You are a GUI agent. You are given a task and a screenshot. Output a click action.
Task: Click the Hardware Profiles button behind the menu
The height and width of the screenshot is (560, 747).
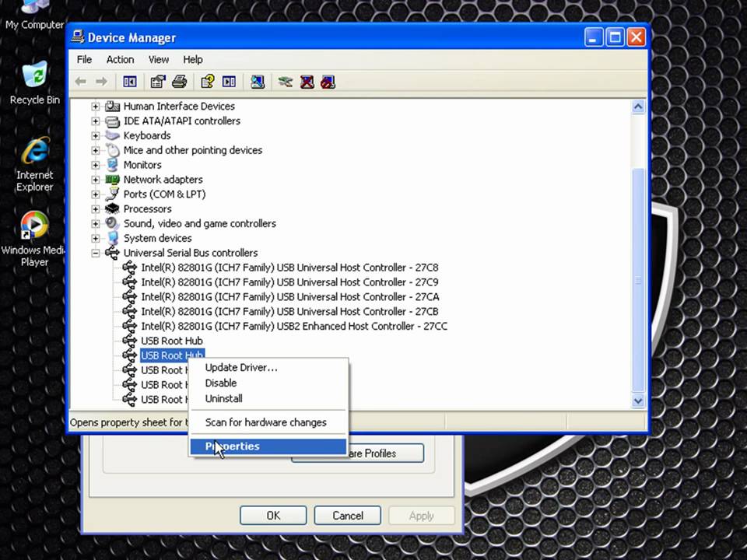[x=386, y=453]
